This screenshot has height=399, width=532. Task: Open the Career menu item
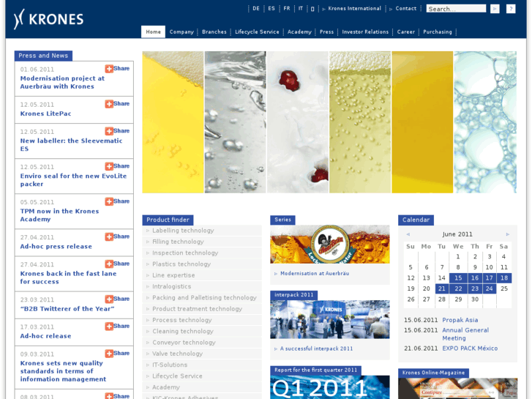tap(406, 32)
